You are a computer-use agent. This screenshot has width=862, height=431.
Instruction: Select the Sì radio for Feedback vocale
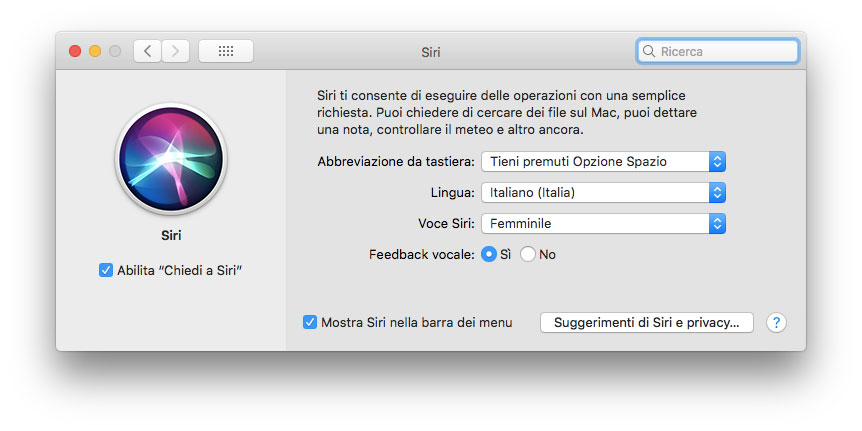489,254
